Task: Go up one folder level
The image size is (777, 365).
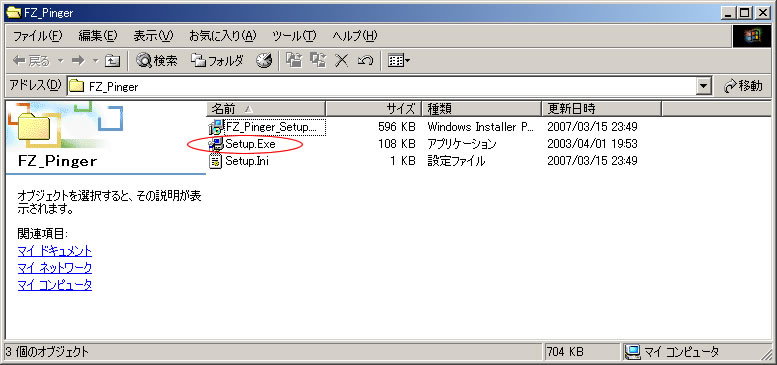Action: tap(113, 61)
